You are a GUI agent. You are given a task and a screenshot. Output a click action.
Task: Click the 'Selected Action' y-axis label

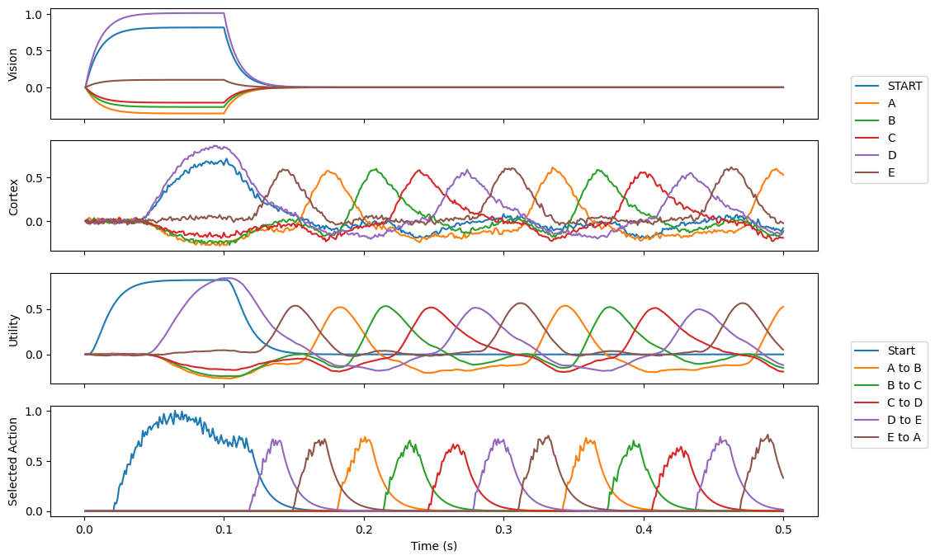pyautogui.click(x=13, y=461)
